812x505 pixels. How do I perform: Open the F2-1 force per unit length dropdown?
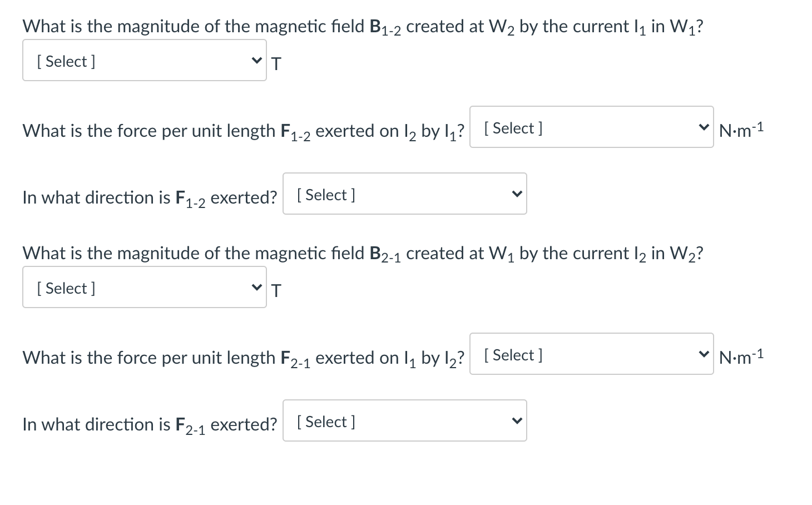coord(591,354)
